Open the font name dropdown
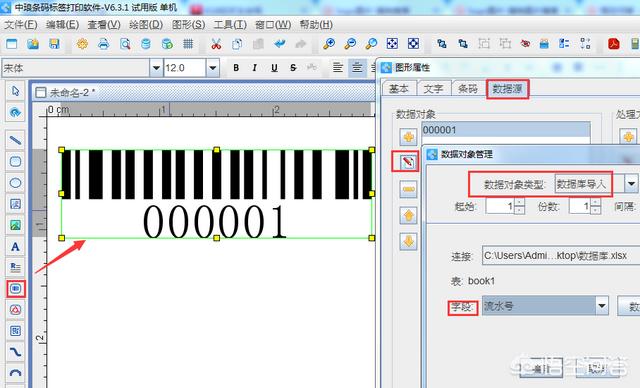This screenshot has width=640, height=388. point(156,68)
